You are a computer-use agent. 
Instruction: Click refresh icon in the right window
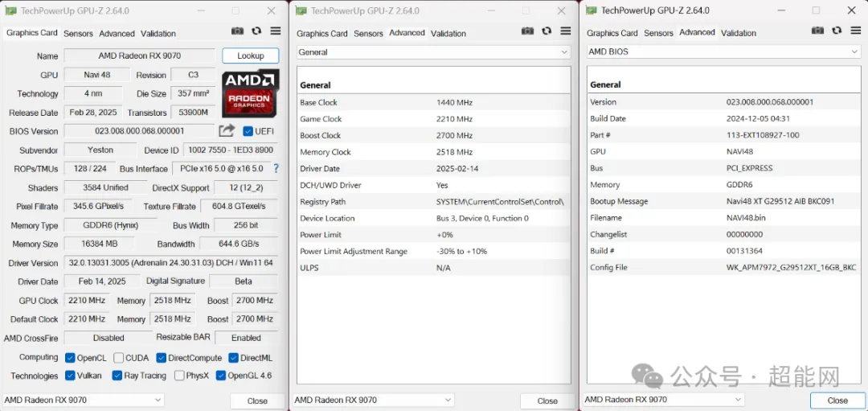tap(837, 31)
